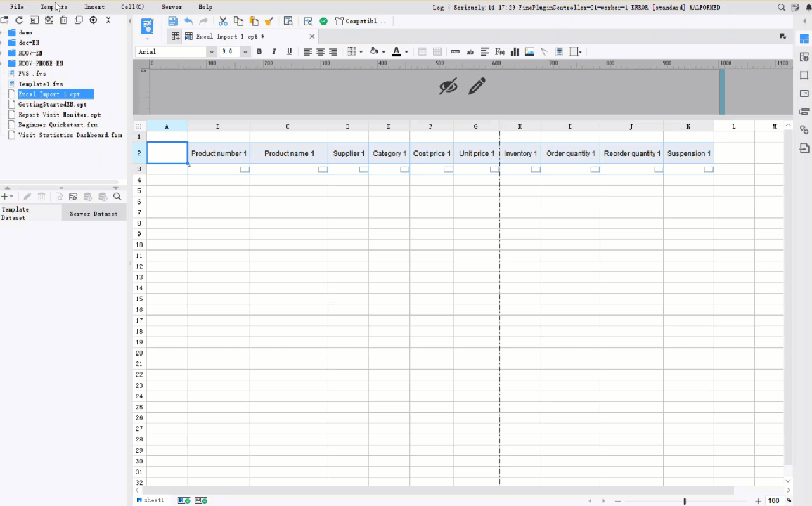Image resolution: width=812 pixels, height=506 pixels.
Task: Run pagination preview via the green check icon
Action: pyautogui.click(x=323, y=21)
